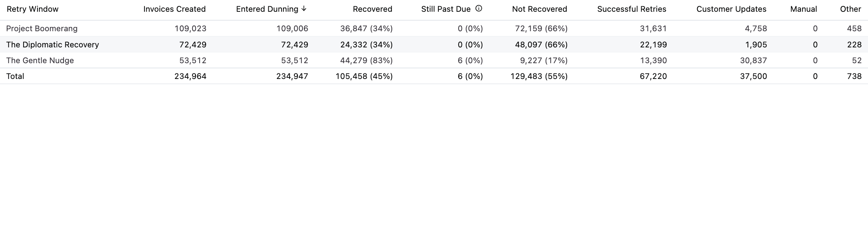Click the Customer Updates column header

731,9
